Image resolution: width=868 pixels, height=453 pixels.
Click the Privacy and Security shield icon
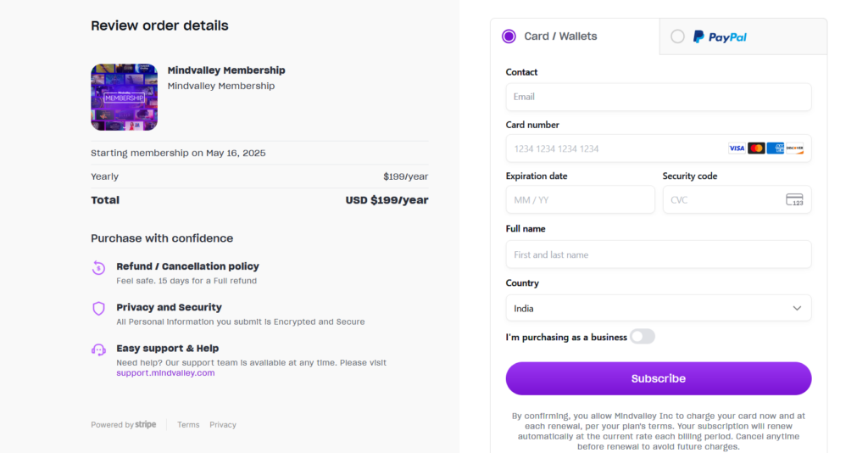point(98,309)
